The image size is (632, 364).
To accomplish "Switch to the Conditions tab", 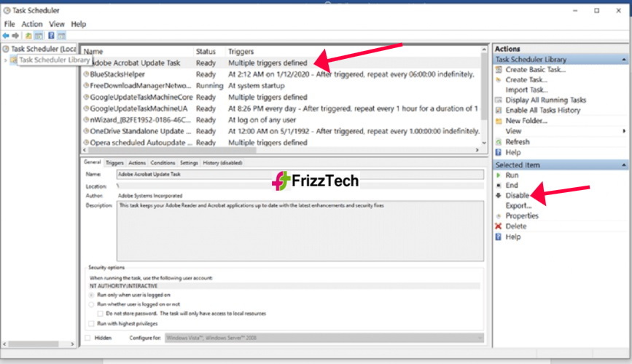I will [x=163, y=162].
